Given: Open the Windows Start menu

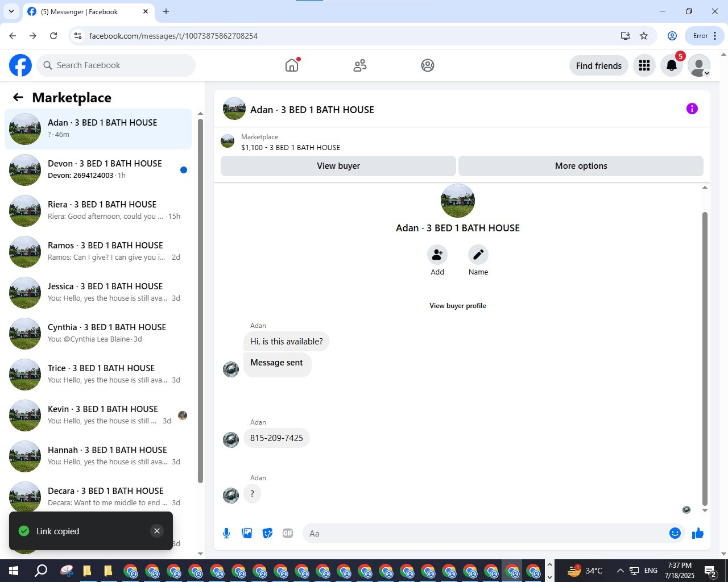Looking at the screenshot, I should pyautogui.click(x=14, y=571).
